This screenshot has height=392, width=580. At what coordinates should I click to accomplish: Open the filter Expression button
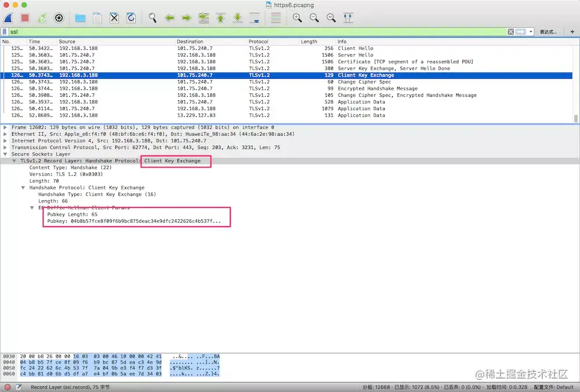point(548,32)
